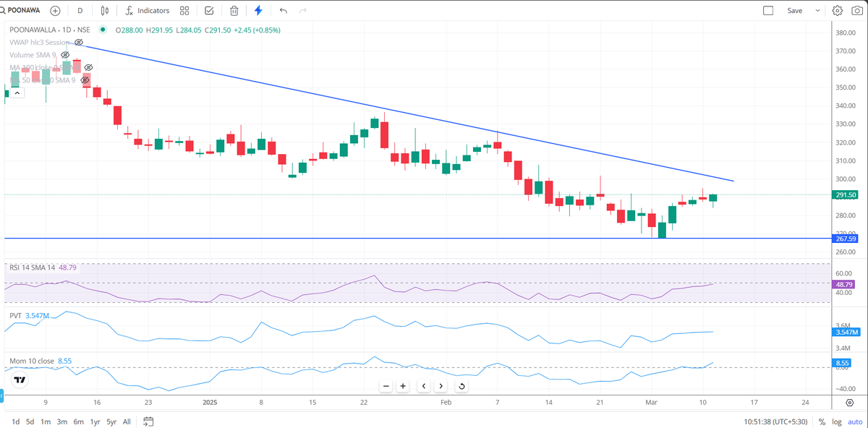This screenshot has height=428, width=868.
Task: Toggle the log scale
Action: 838,421
